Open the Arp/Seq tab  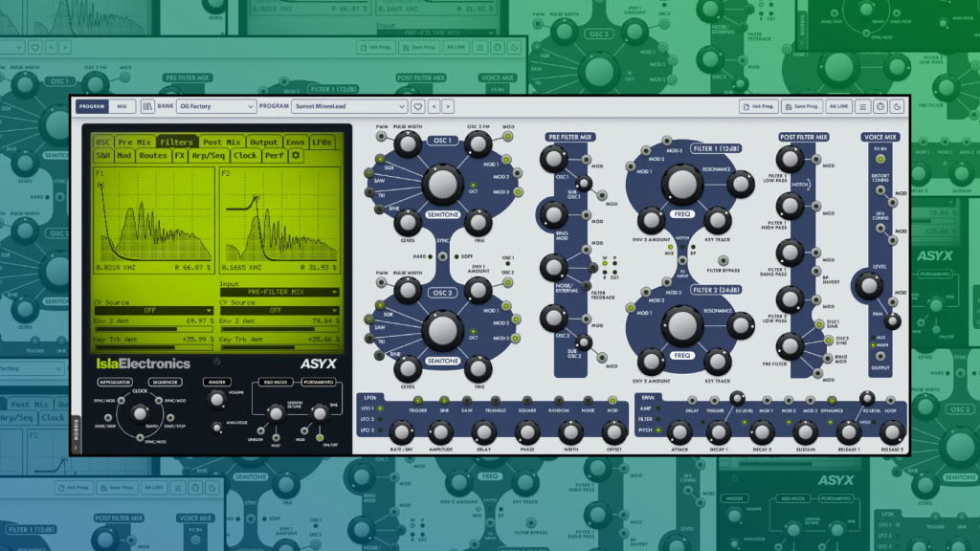point(208,155)
